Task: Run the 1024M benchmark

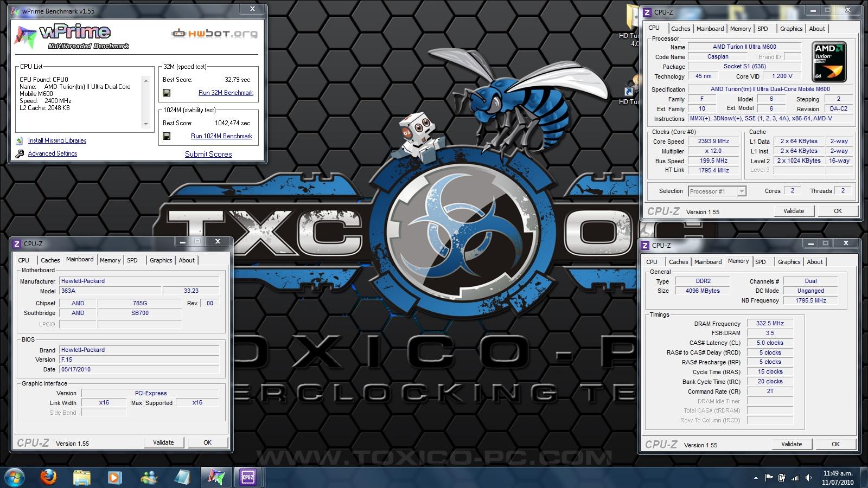Action: pos(221,136)
